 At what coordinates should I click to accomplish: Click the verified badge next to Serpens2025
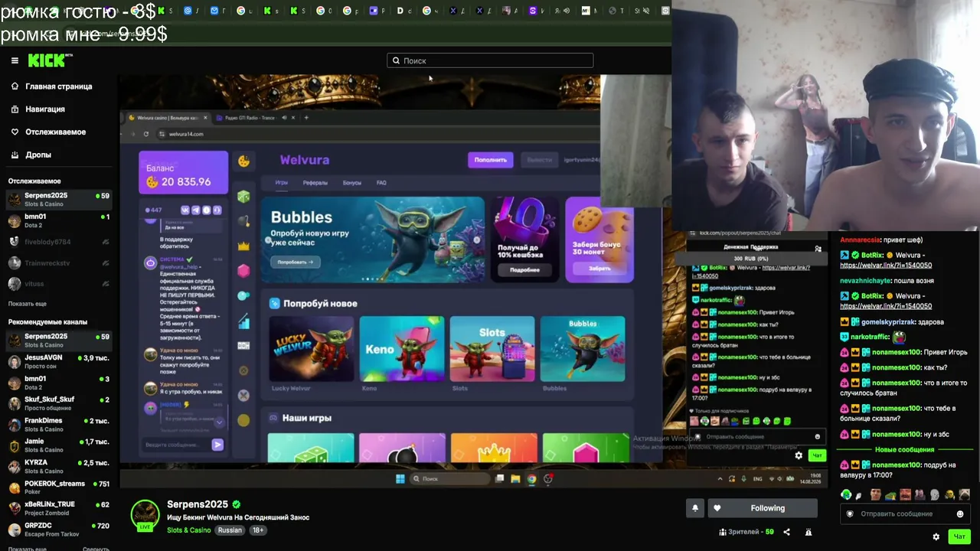(237, 504)
